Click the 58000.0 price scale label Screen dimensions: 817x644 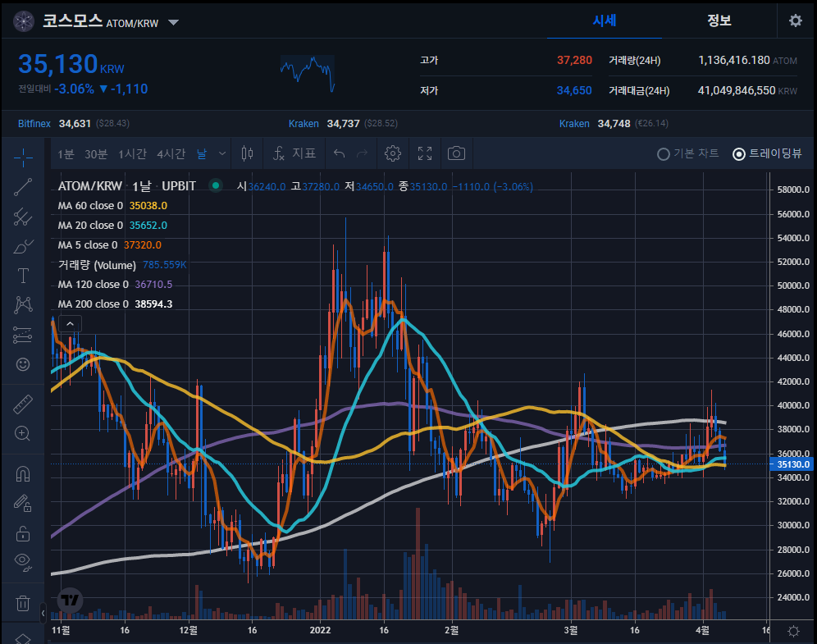point(793,190)
